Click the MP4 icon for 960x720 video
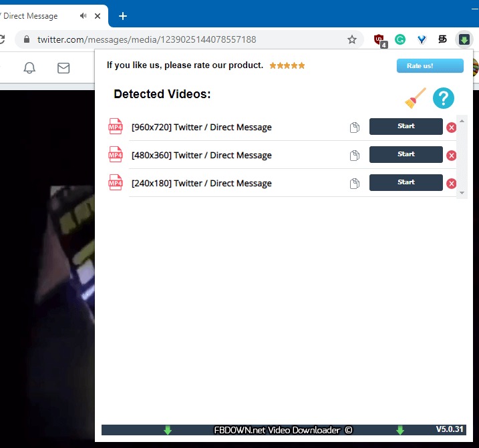This screenshot has height=448, width=479. coord(116,126)
